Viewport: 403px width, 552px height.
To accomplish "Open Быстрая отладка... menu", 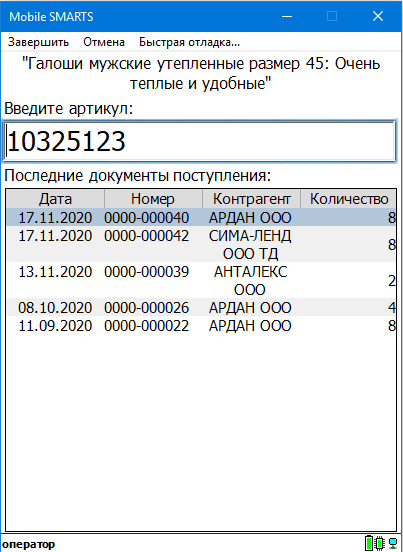I will pos(189,42).
